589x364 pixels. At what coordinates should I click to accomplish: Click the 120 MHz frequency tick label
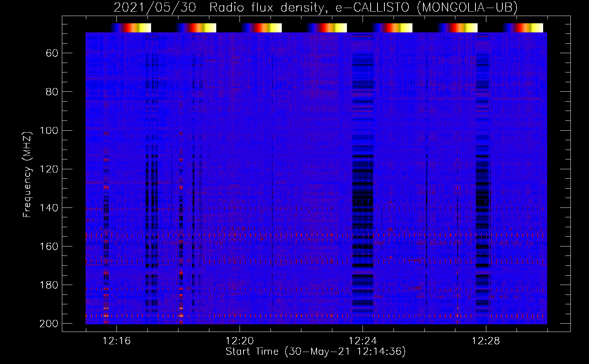click(x=49, y=169)
